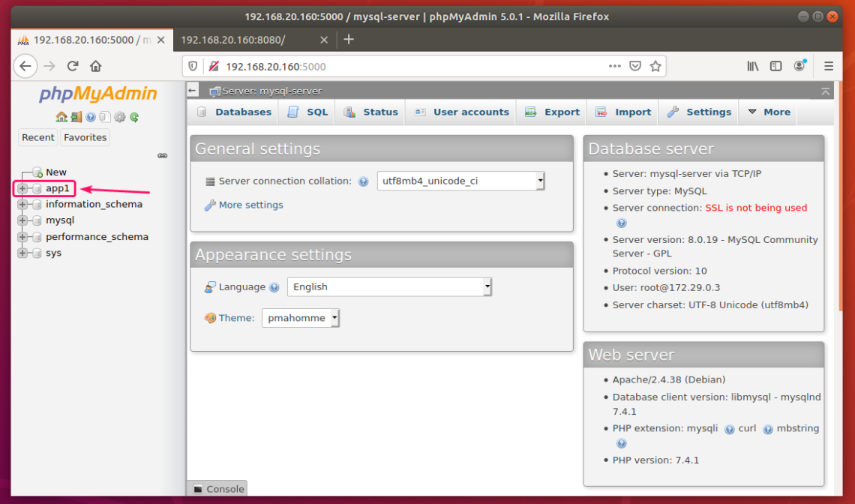Click the More settings link
The height and width of the screenshot is (504, 855).
250,204
